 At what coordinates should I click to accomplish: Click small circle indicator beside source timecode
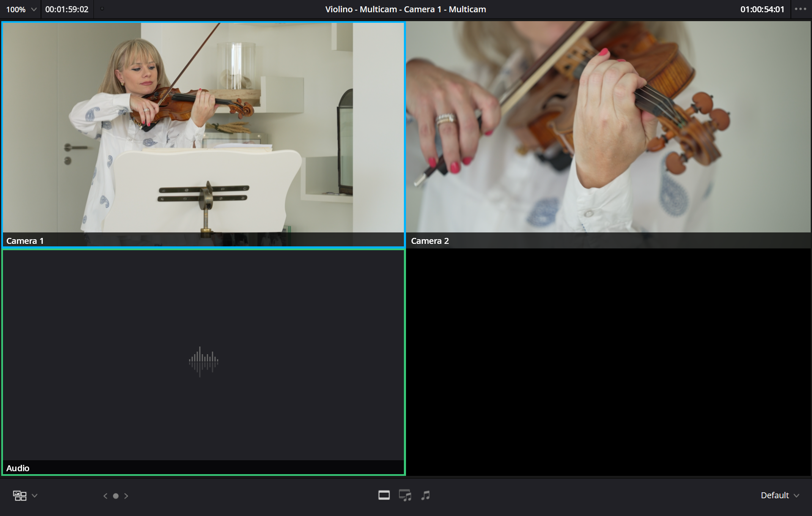(102, 9)
